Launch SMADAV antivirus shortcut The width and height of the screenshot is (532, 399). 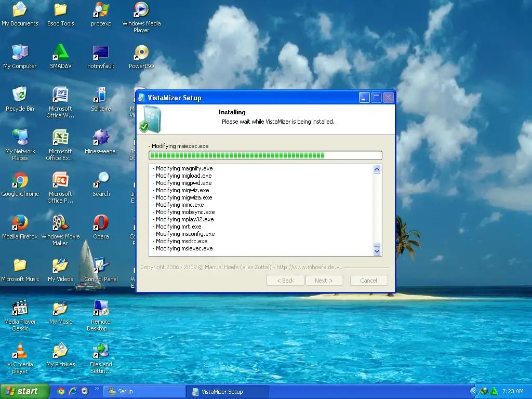tap(60, 57)
